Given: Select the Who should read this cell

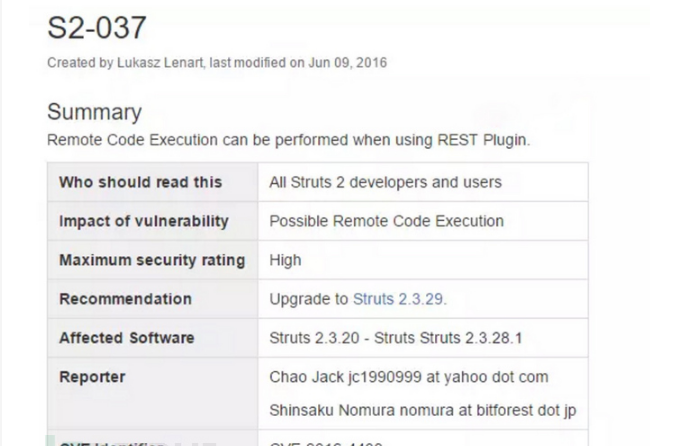Looking at the screenshot, I should pyautogui.click(x=152, y=182).
